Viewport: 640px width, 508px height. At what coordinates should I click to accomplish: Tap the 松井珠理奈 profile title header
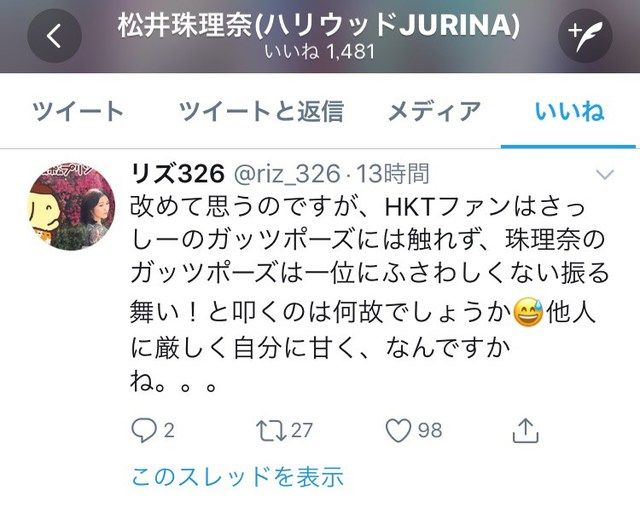pyautogui.click(x=319, y=25)
